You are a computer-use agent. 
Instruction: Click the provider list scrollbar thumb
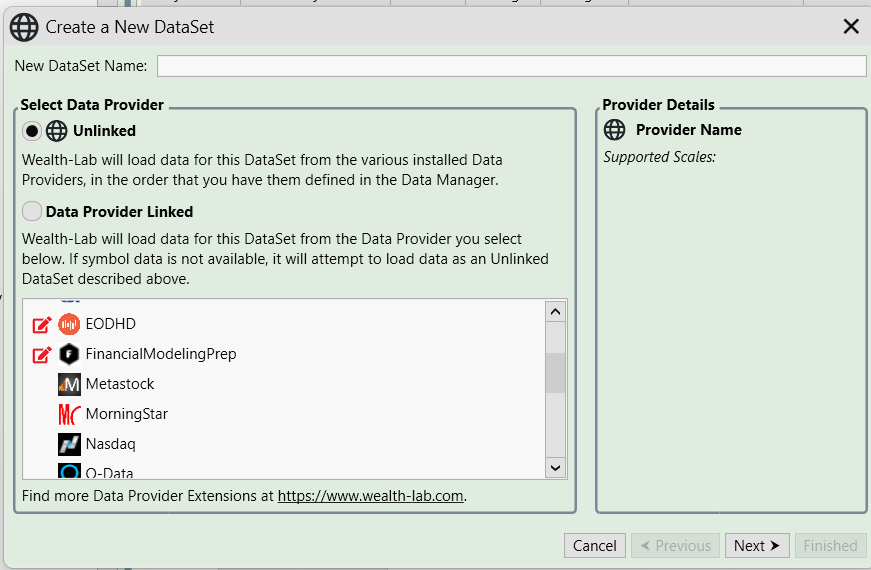click(x=555, y=373)
